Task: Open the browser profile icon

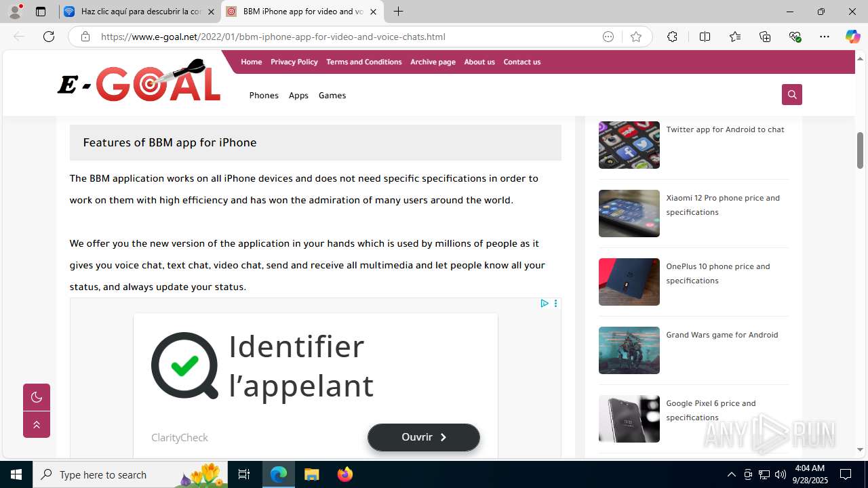Action: [x=15, y=12]
